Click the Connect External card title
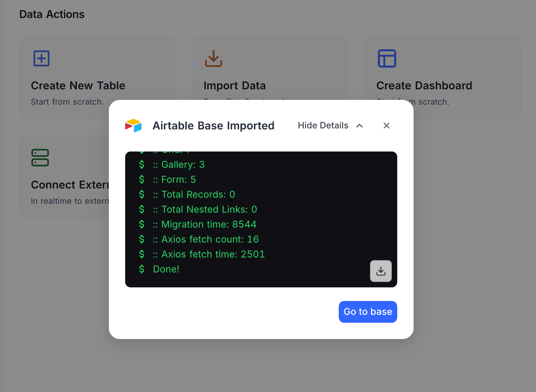Screen dimensions: 536x392 [70, 185]
